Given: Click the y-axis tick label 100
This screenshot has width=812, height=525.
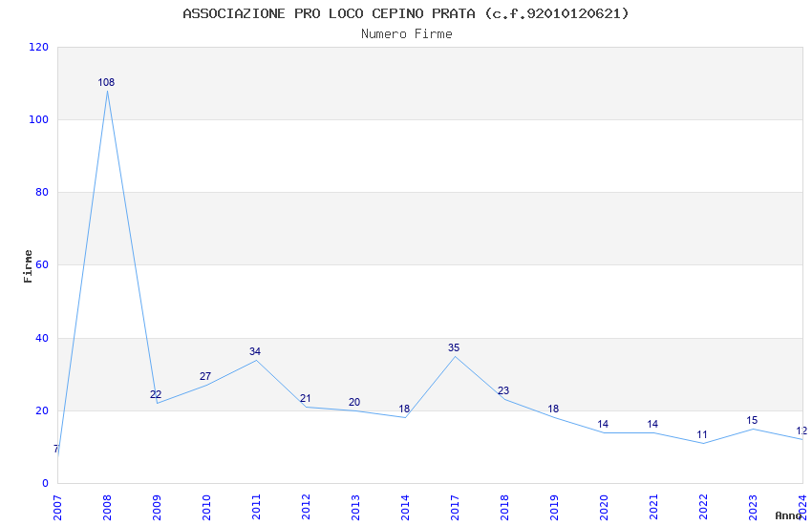Looking at the screenshot, I should click(x=38, y=119).
